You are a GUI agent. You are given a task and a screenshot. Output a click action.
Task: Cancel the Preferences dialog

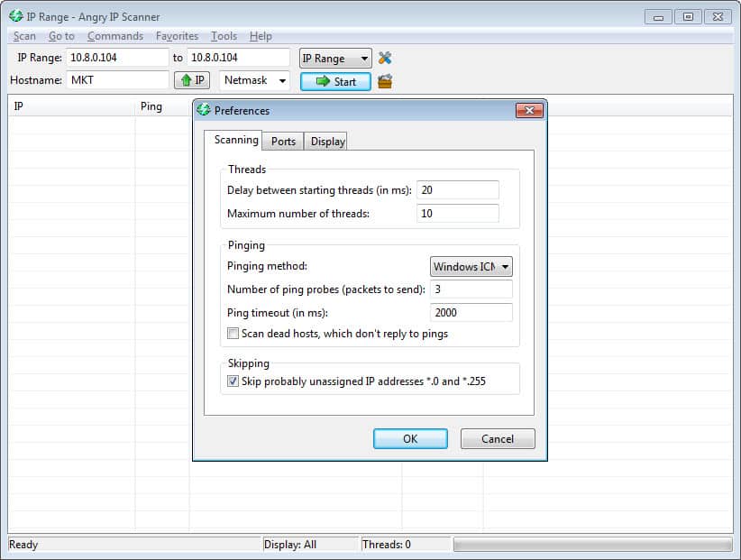pyautogui.click(x=498, y=438)
